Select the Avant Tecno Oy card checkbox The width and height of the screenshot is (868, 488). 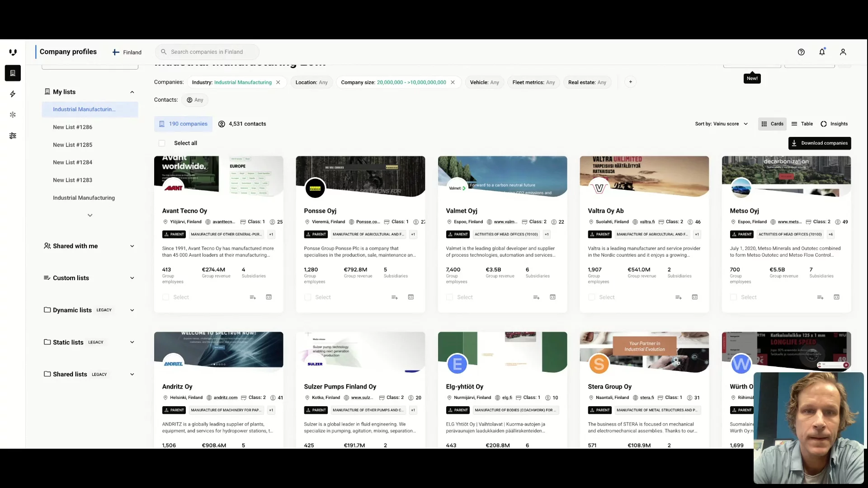(165, 297)
